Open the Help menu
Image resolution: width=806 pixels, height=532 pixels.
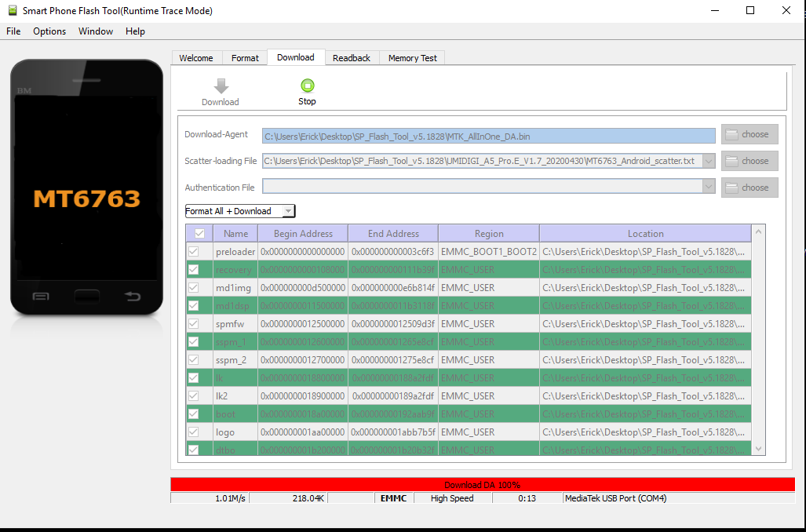(x=135, y=31)
